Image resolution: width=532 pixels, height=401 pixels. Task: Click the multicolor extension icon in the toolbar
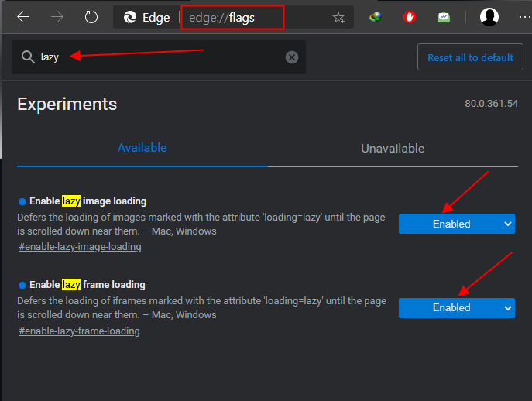click(x=376, y=17)
